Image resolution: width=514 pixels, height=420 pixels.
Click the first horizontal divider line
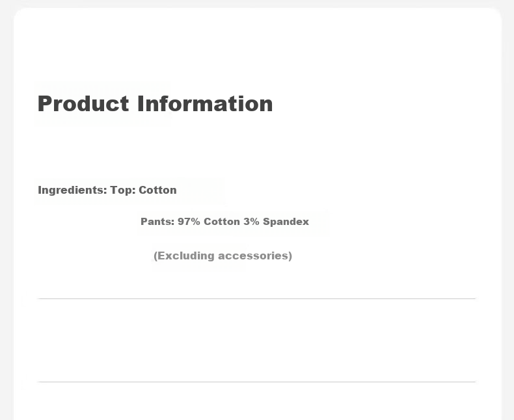pos(256,299)
